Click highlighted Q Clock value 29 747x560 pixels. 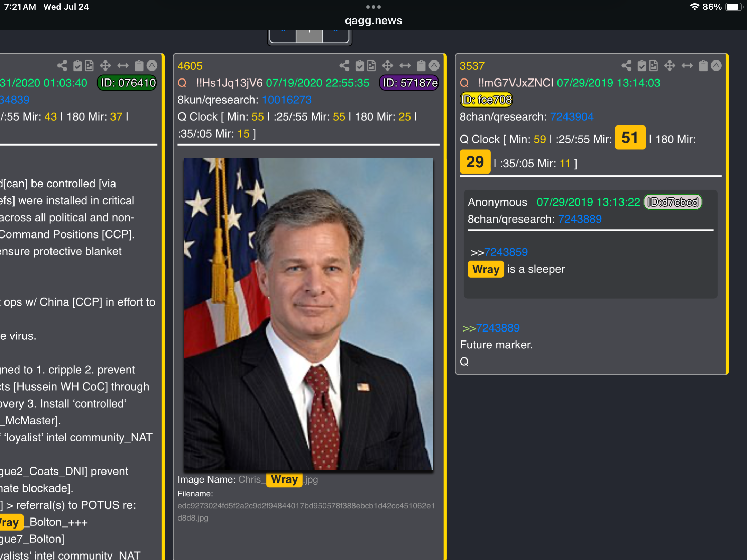pos(475,162)
